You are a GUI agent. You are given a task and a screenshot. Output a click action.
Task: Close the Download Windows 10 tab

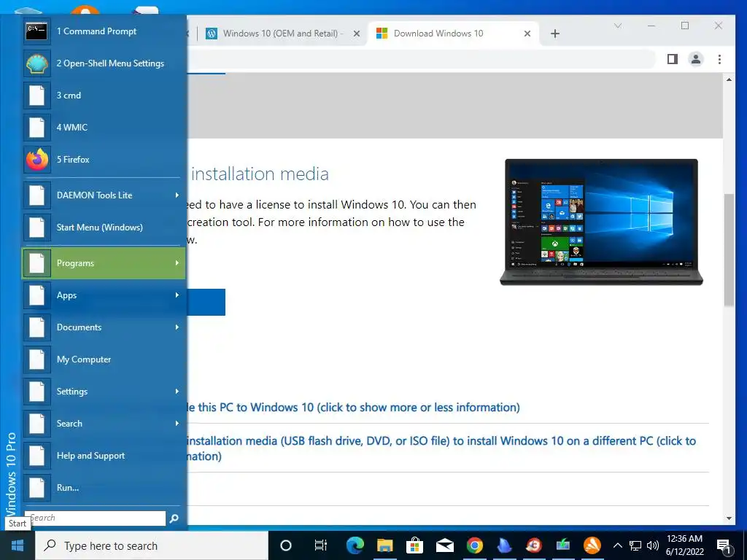[527, 34]
